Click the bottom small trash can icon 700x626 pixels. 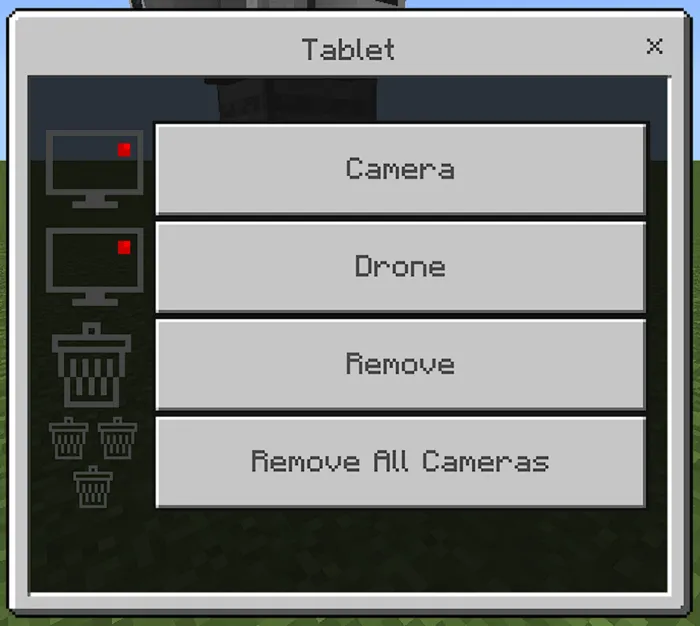pyautogui.click(x=93, y=487)
